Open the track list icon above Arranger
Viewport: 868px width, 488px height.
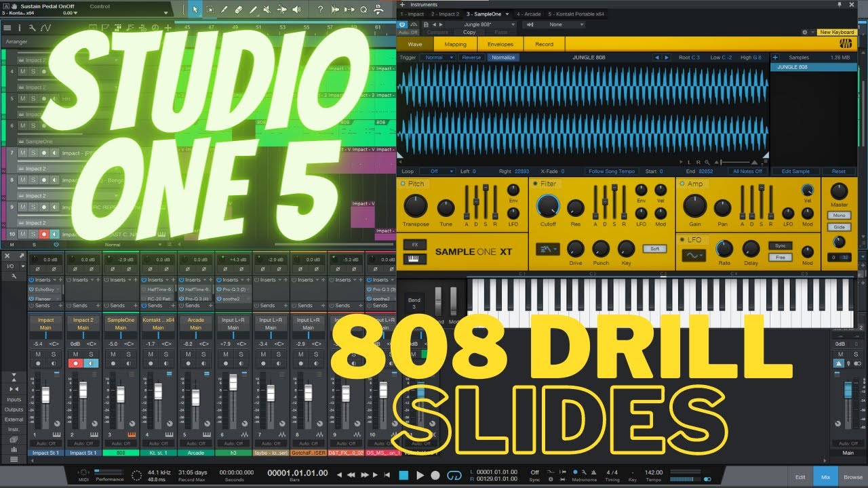[7, 28]
